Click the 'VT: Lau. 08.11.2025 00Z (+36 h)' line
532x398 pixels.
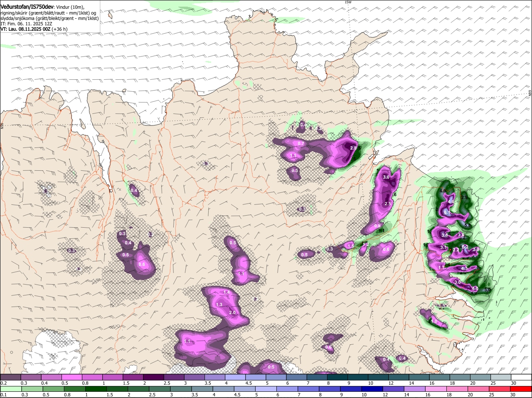[34, 29]
